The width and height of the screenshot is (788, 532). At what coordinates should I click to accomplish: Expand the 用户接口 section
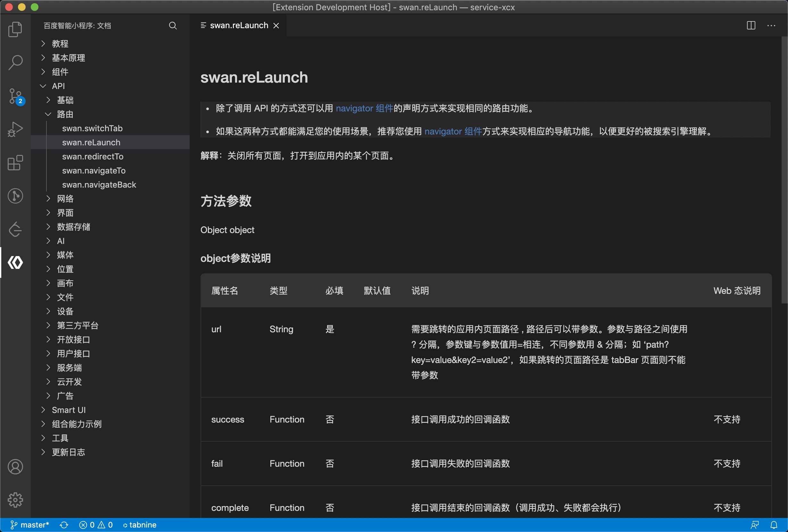[110, 354]
